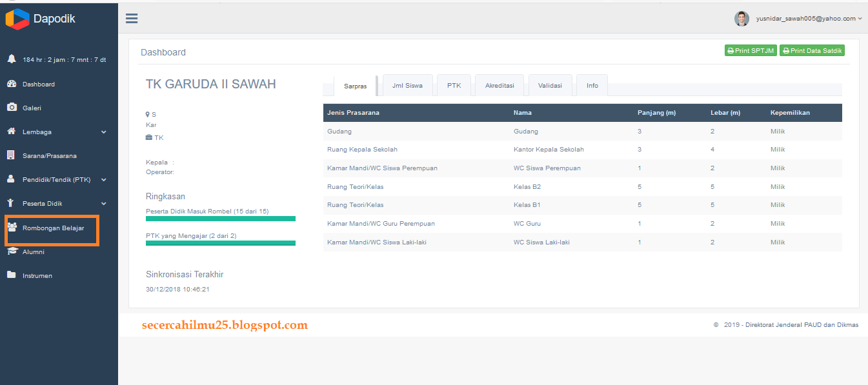Click the Nama column header

522,113
